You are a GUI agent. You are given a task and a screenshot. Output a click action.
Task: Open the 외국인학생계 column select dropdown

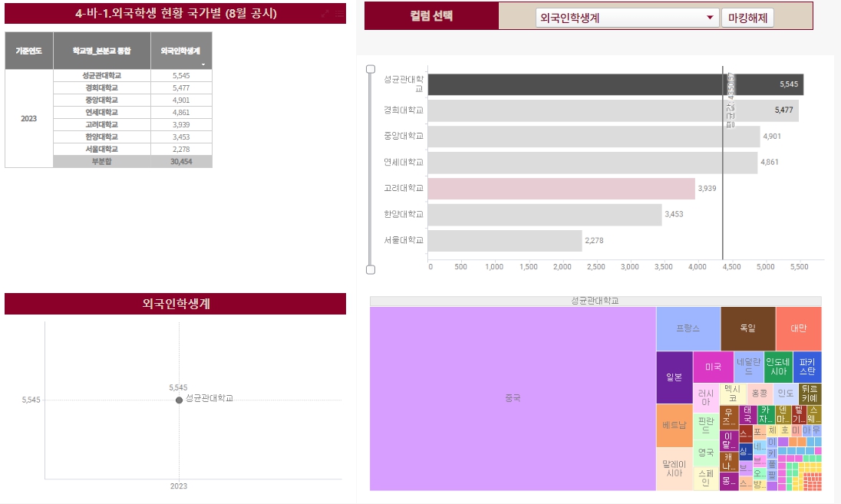click(626, 18)
